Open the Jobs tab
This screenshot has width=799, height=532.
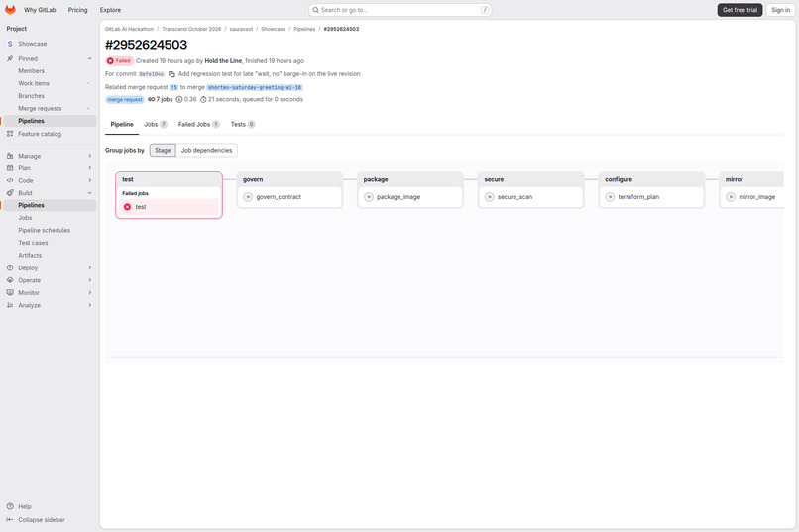(x=156, y=124)
